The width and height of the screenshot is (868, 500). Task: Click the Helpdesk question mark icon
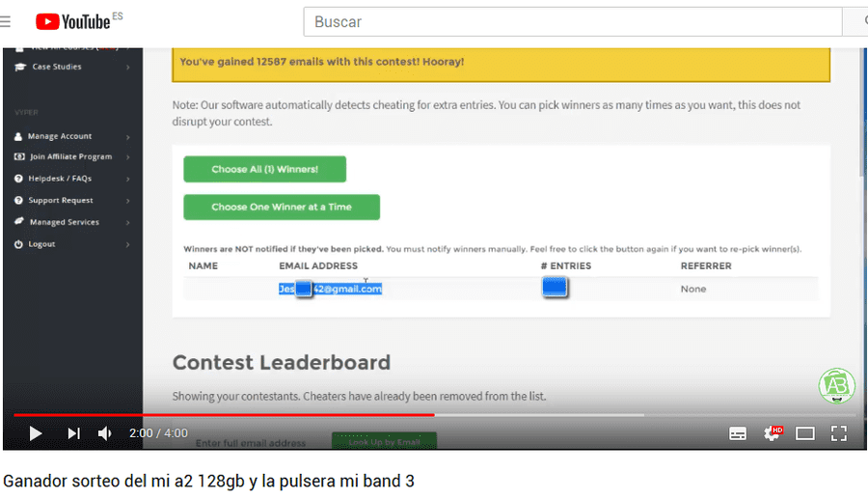(18, 179)
